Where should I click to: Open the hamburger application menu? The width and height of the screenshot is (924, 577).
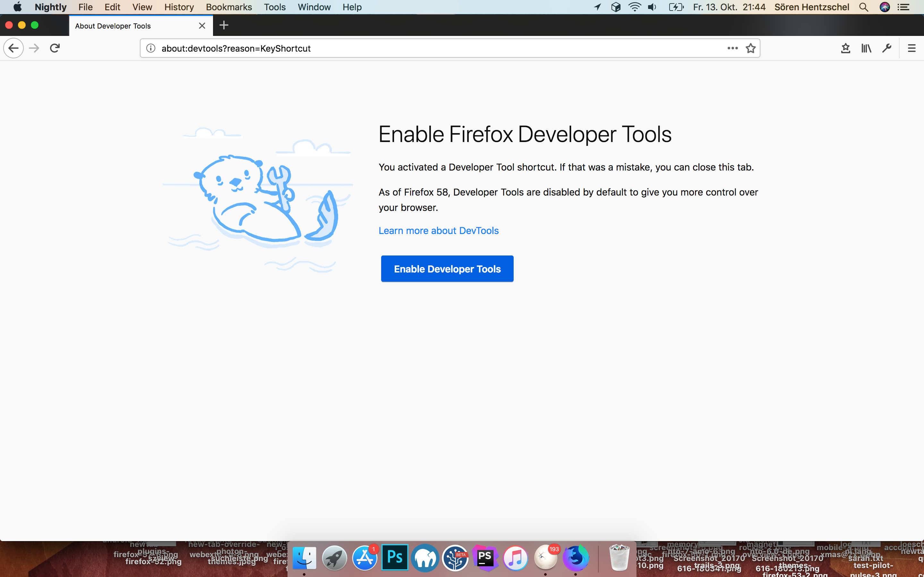[x=912, y=48]
